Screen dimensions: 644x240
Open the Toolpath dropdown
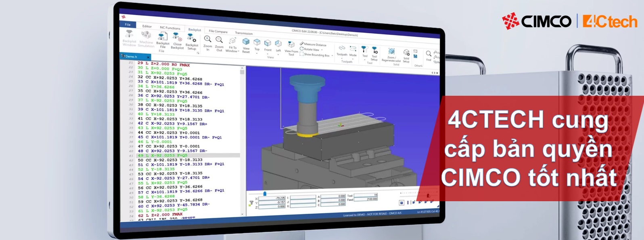pos(342,58)
